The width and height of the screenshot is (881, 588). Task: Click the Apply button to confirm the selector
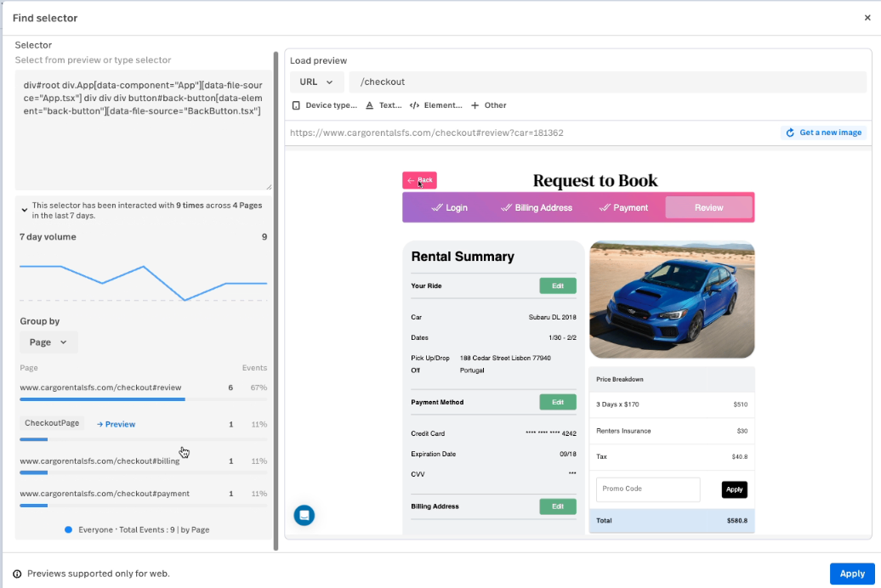coord(851,574)
